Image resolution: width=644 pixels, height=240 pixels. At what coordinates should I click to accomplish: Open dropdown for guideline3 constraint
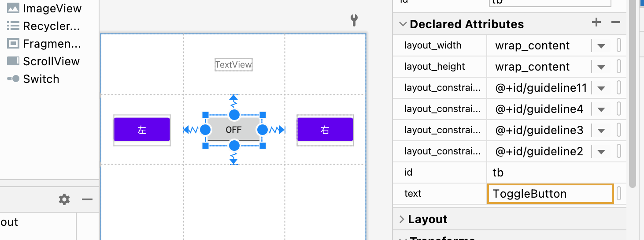(601, 131)
